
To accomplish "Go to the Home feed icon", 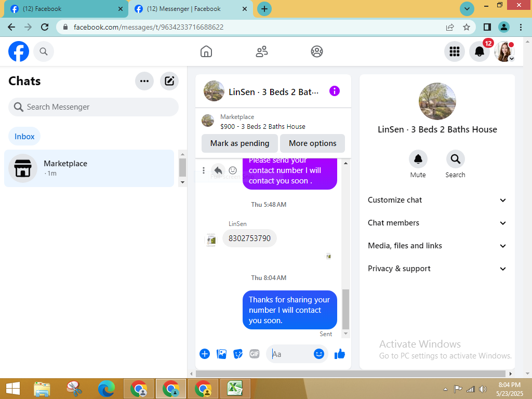I will (206, 51).
